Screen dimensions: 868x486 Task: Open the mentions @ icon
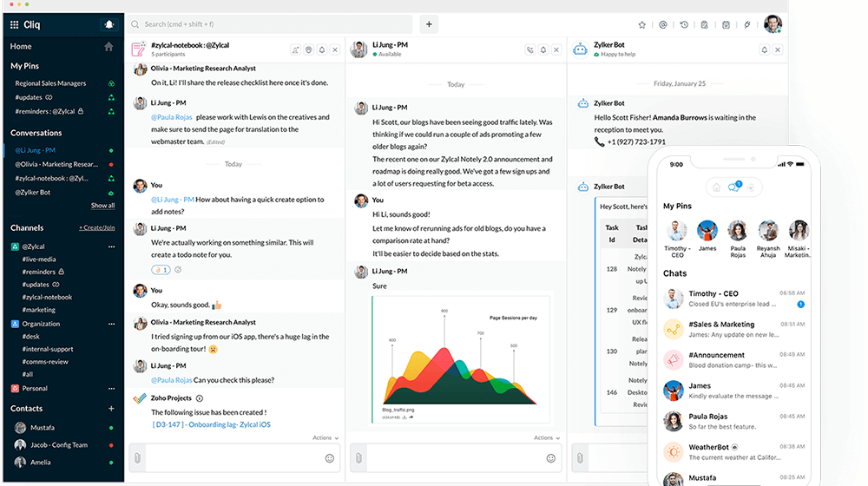(663, 25)
